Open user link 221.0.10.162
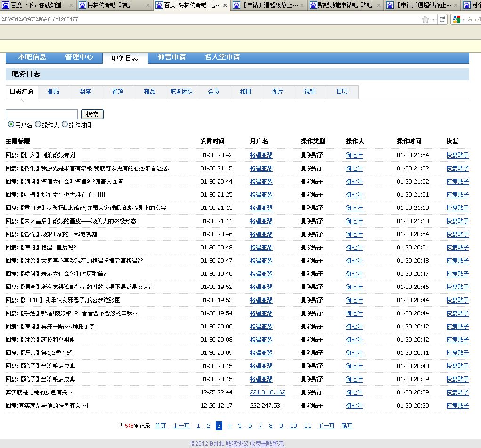The image size is (481, 448). coord(268,392)
